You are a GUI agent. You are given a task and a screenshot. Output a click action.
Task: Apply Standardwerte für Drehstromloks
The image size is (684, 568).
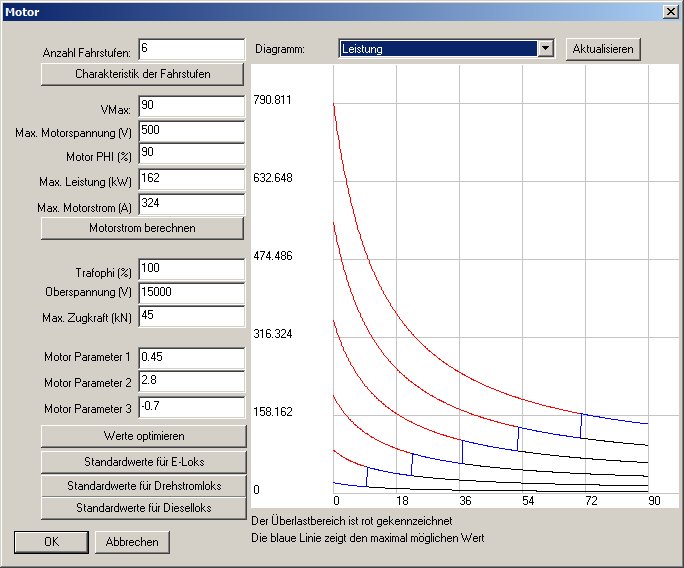coord(144,486)
